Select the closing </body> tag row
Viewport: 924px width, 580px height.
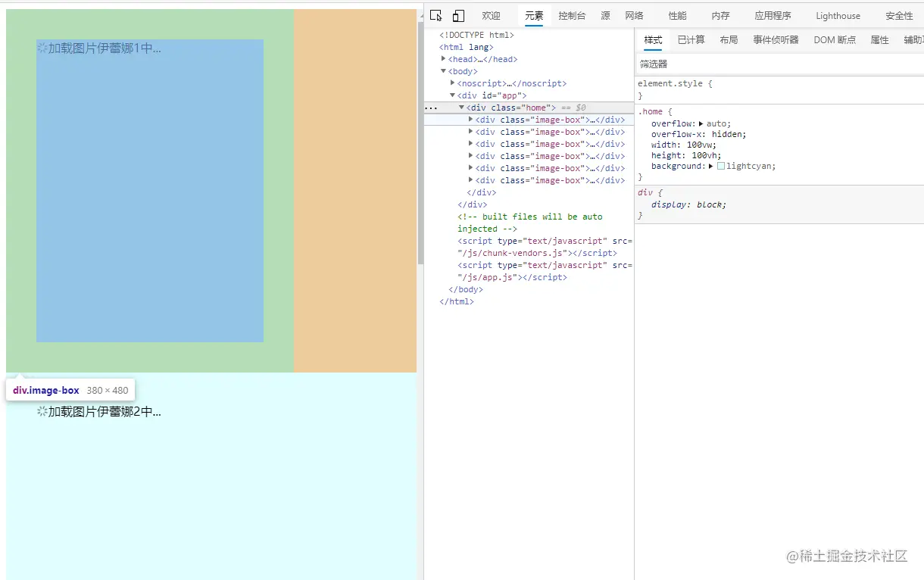click(466, 289)
